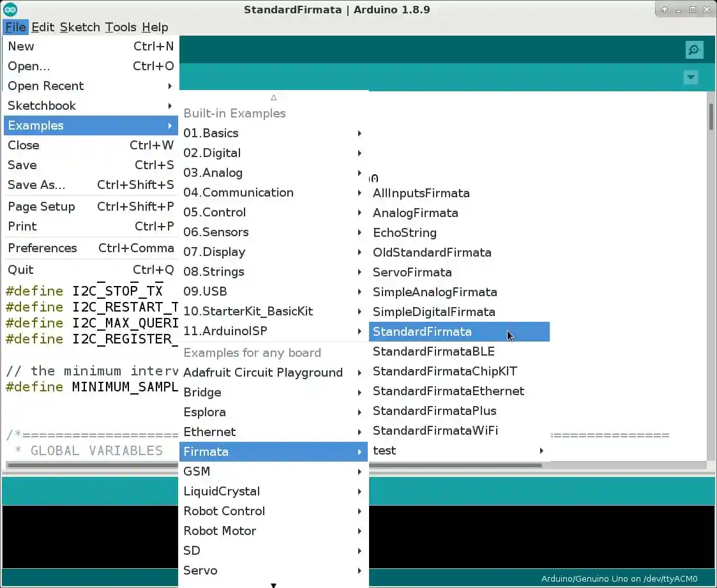This screenshot has height=588, width=717.
Task: Expand the test submenu arrow
Action: coord(541,451)
